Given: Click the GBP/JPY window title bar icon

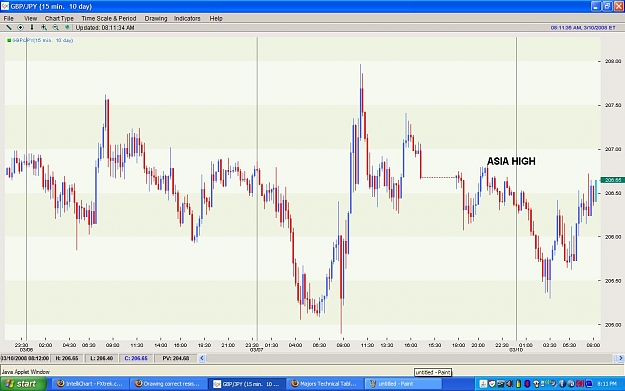Looking at the screenshot, I should point(5,6).
